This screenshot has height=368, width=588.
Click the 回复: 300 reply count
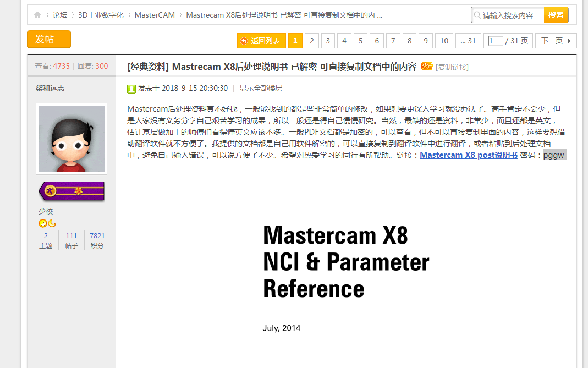point(92,66)
